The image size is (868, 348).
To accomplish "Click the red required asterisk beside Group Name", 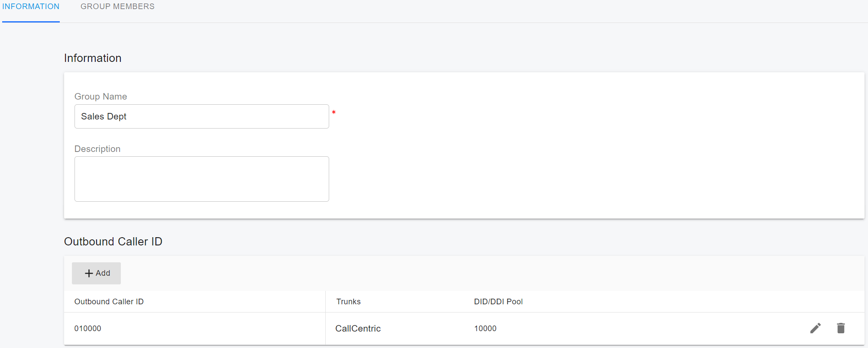I will [334, 113].
